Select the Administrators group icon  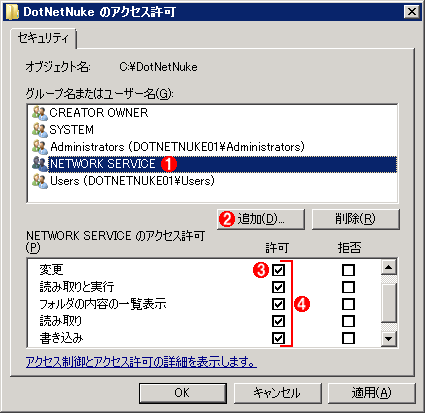[x=40, y=147]
